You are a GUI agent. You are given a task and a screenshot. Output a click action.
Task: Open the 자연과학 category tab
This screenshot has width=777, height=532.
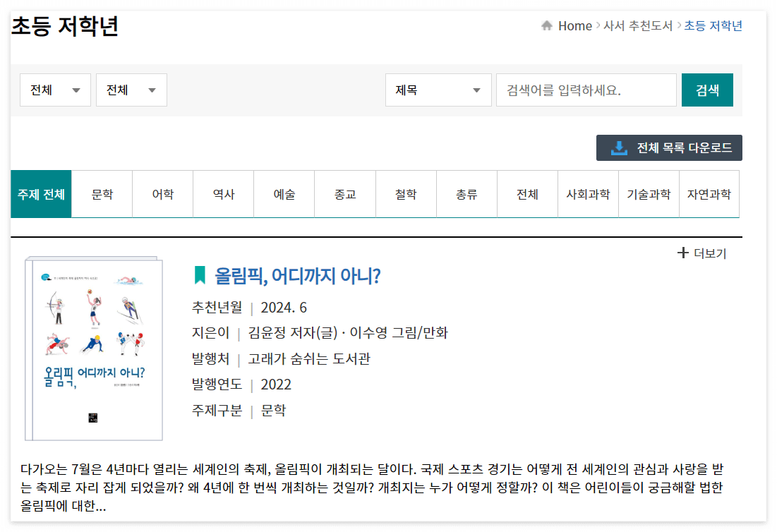click(709, 194)
